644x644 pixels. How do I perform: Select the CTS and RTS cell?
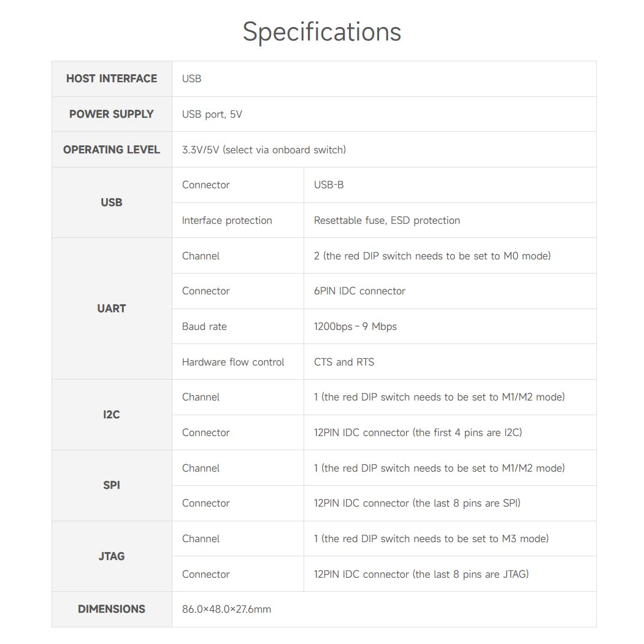point(343,362)
